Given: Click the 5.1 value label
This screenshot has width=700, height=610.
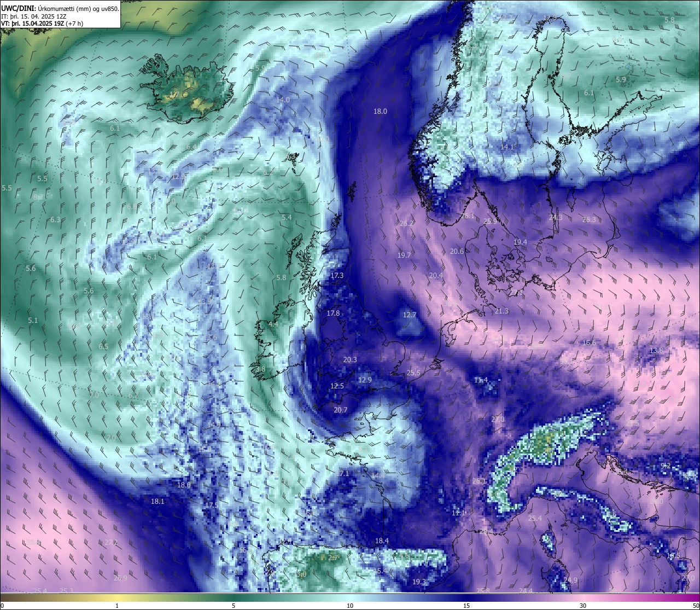Looking at the screenshot, I should click(33, 321).
